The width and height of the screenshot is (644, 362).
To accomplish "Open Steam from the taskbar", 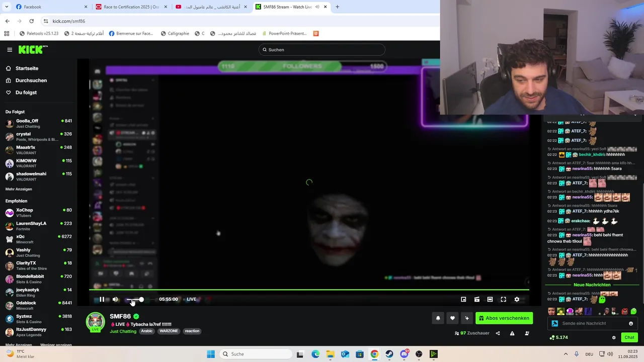I will [x=389, y=354].
